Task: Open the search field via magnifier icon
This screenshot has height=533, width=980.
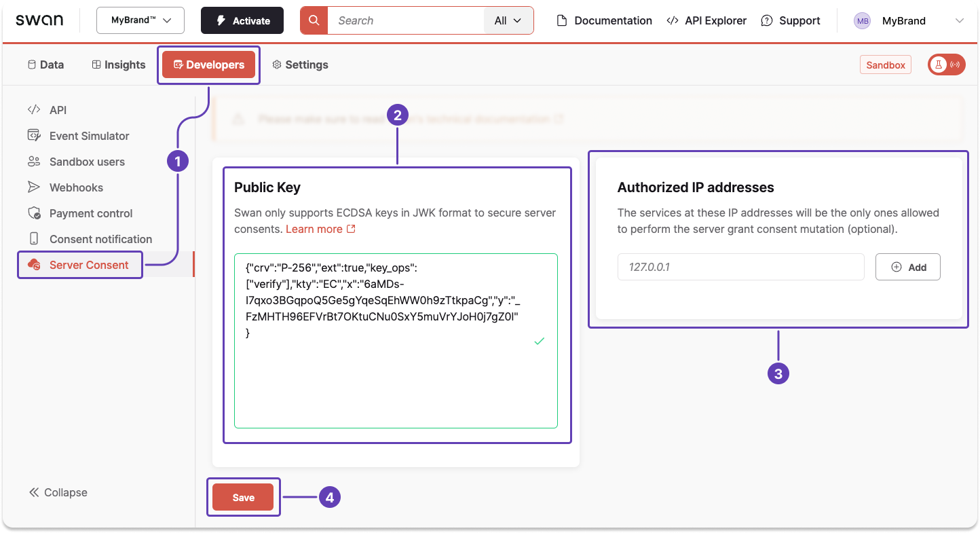Action: pyautogui.click(x=313, y=20)
